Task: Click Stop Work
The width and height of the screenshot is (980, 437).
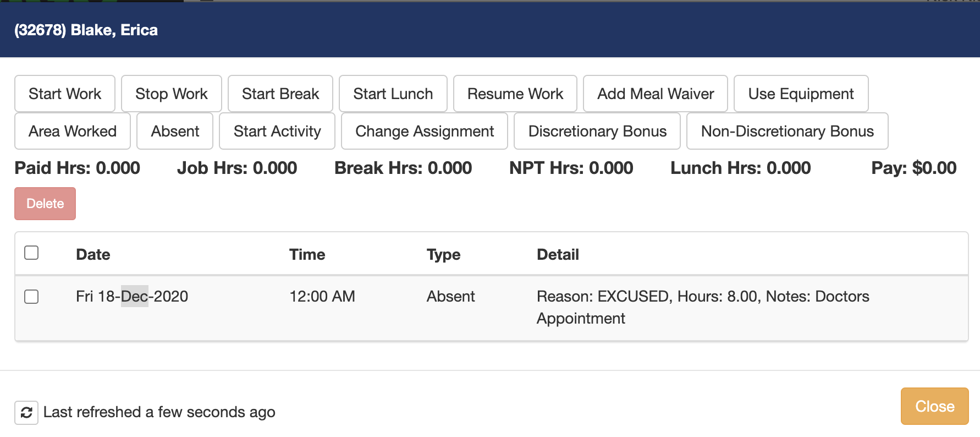Action: (171, 94)
